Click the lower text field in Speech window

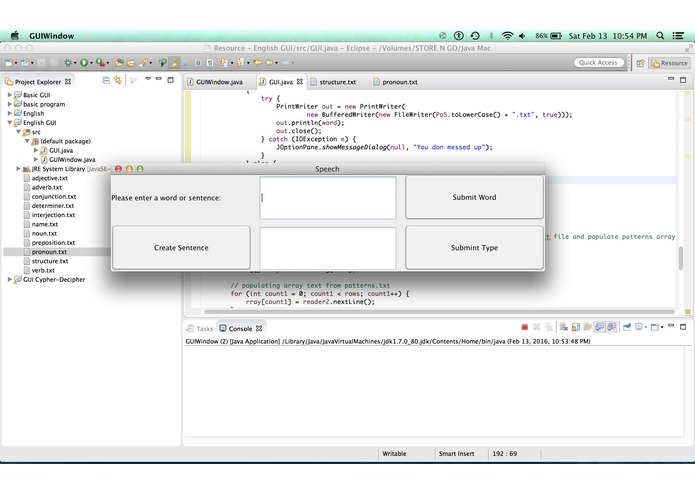[328, 248]
